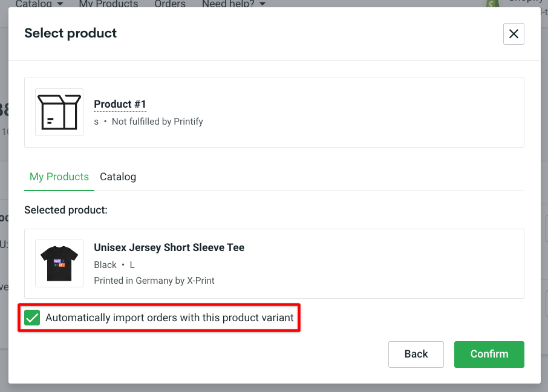Screen dimensions: 548x392
Task: Click the Catalog dropdown arrow in top navigation
Action: (x=59, y=3)
